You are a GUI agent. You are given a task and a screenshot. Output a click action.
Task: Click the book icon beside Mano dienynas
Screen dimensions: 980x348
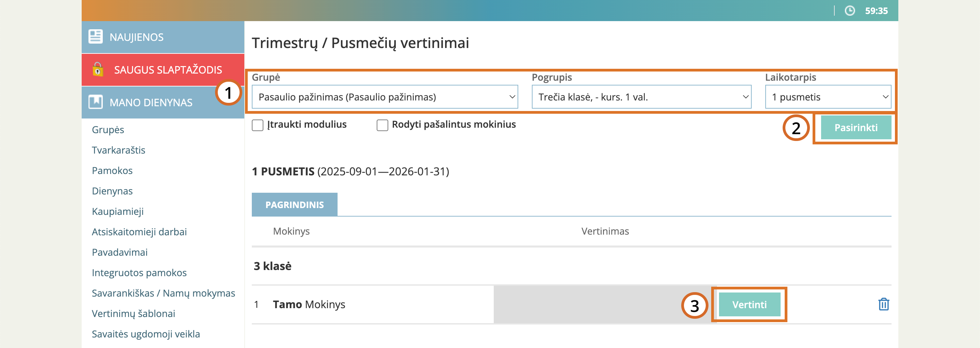click(95, 102)
